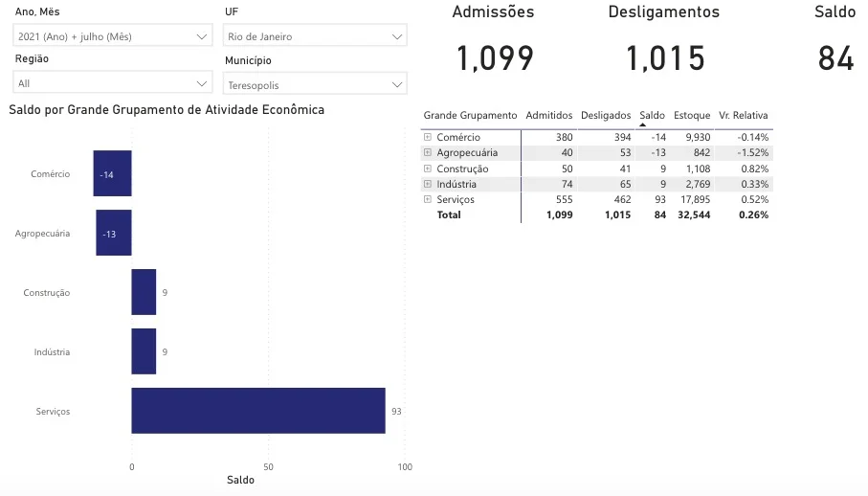Open the Região dropdown set to All
868x496 pixels.
pyautogui.click(x=112, y=83)
